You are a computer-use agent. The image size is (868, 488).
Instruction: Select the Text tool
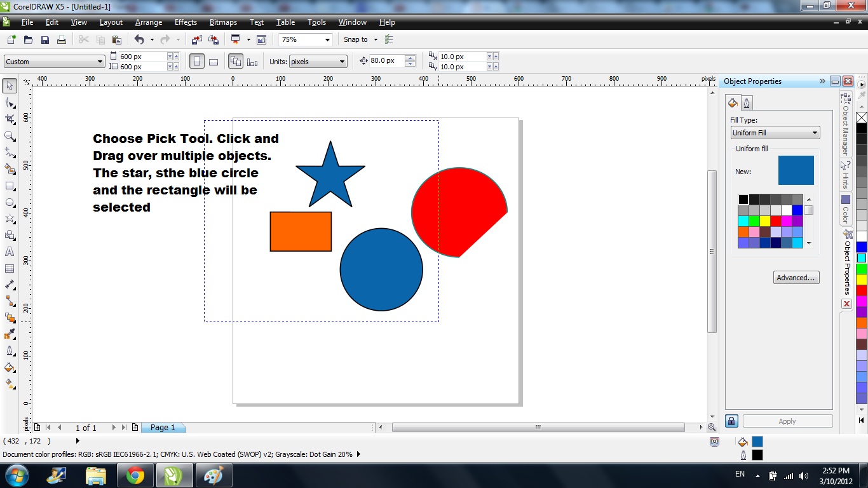tap(9, 252)
